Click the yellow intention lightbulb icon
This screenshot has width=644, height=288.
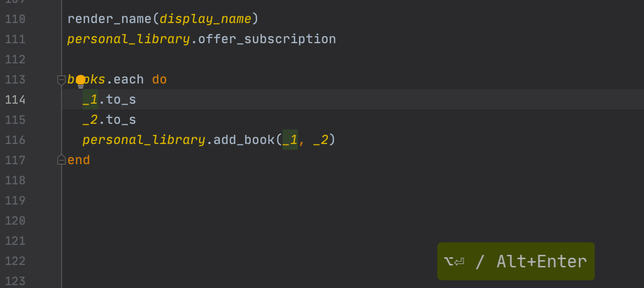tap(81, 81)
